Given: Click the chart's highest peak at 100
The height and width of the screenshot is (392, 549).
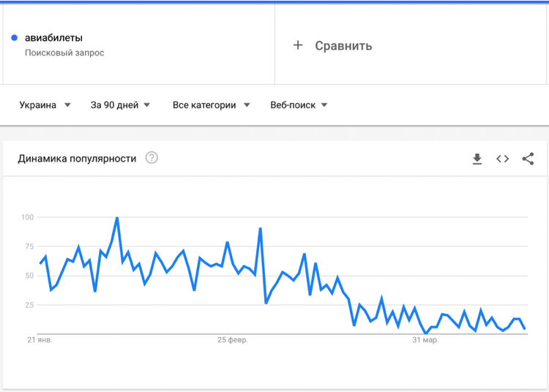Looking at the screenshot, I should (117, 218).
